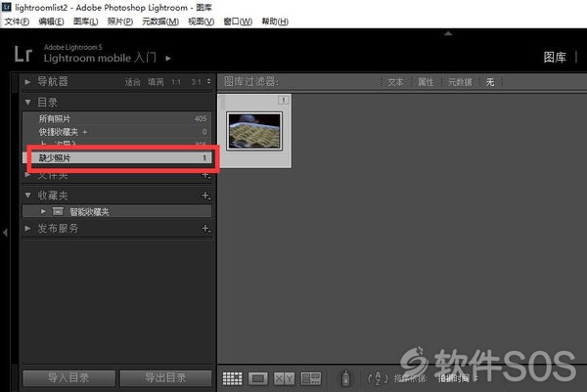The width and height of the screenshot is (587, 392).
Task: Switch to grid view icon
Action: 232,378
